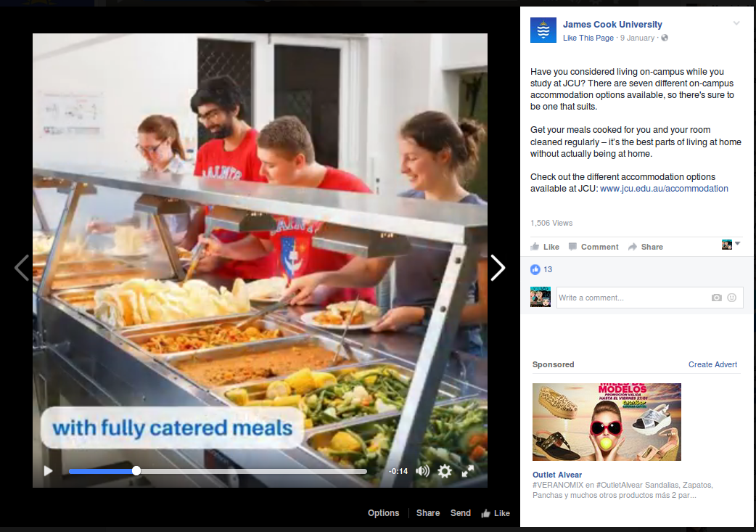Screen dimensions: 756x532
Task: Attach a photo using the camera icon
Action: pos(717,298)
